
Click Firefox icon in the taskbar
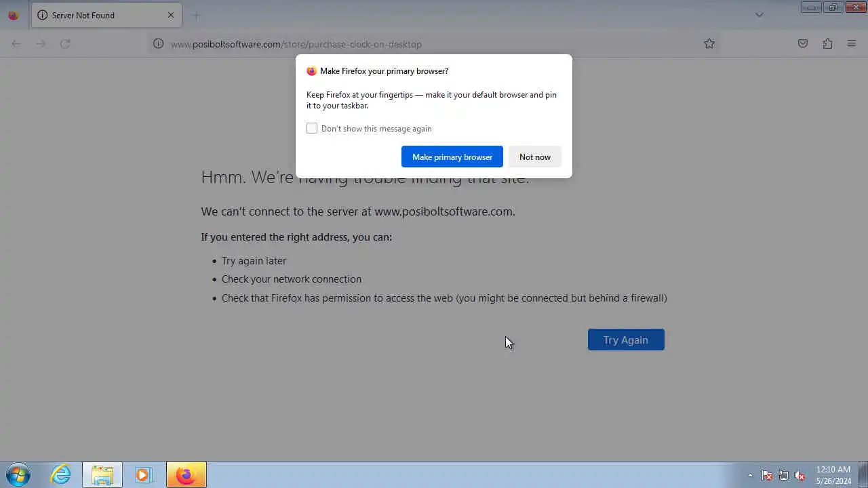tap(186, 474)
